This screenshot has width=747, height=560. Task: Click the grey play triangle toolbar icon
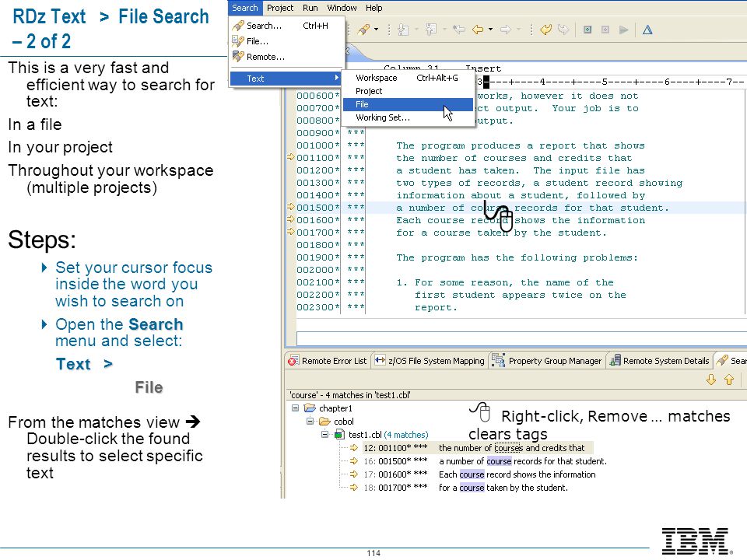pos(623,30)
